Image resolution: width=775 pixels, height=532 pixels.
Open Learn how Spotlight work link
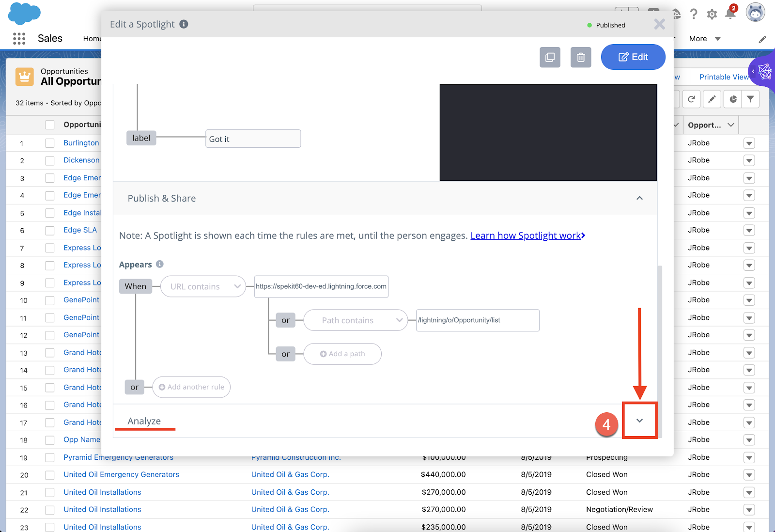pyautogui.click(x=527, y=235)
